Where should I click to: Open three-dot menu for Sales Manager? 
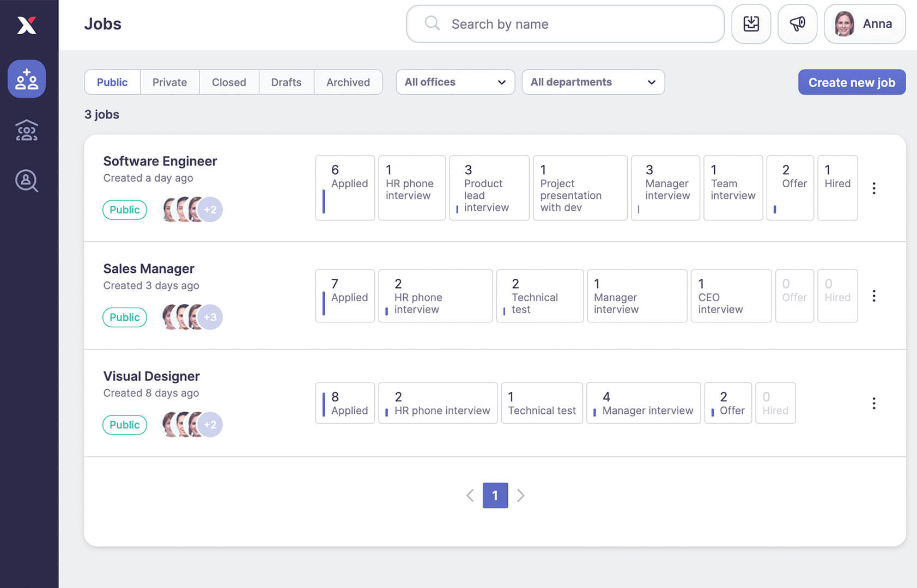(874, 296)
